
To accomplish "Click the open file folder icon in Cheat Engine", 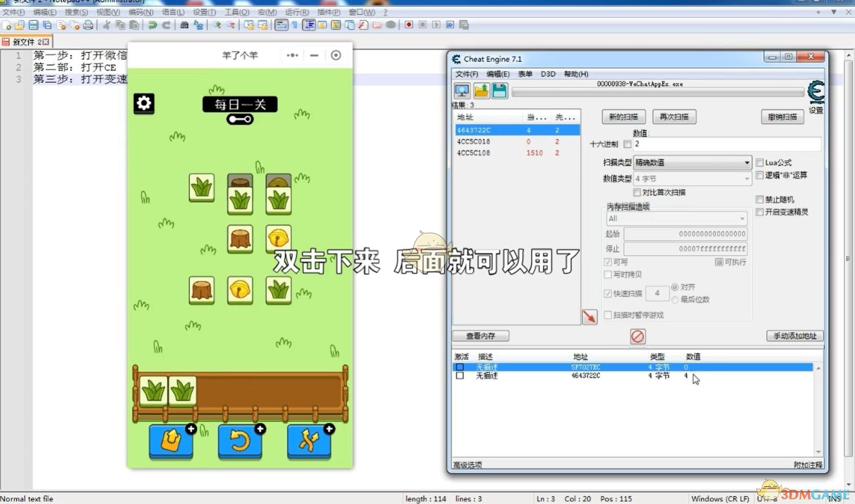I will 481,91.
